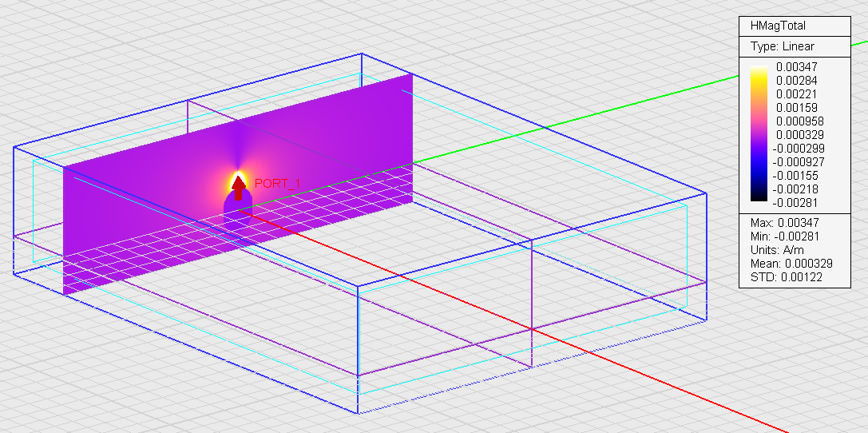Click the color scale gradient bar

click(759, 133)
